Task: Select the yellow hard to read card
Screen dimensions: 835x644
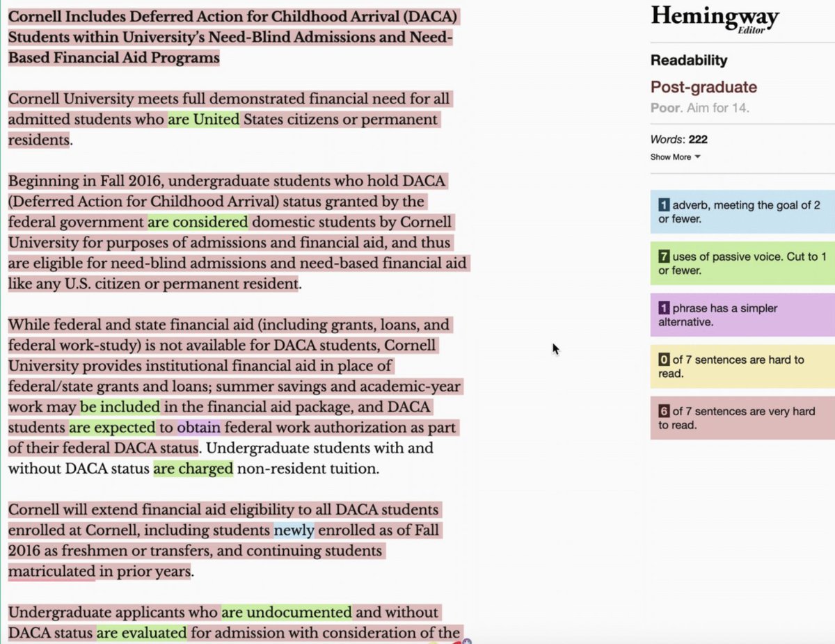Action: coord(742,367)
